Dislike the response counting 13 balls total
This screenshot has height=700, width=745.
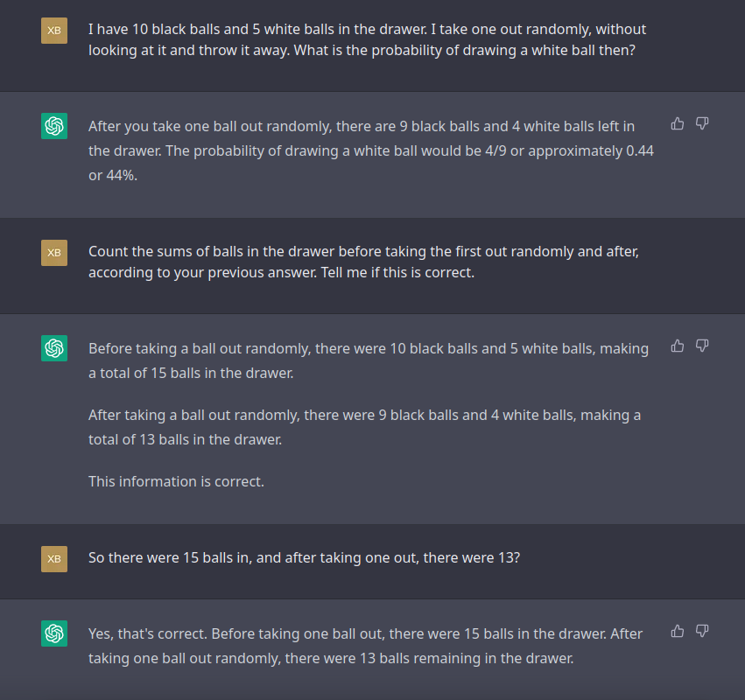pyautogui.click(x=702, y=346)
